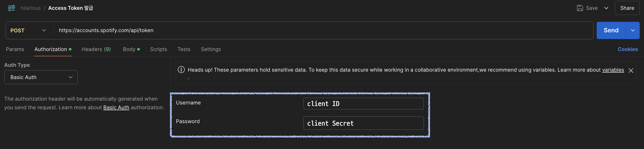
Task: Click the info icon in warning banner
Action: tap(181, 70)
